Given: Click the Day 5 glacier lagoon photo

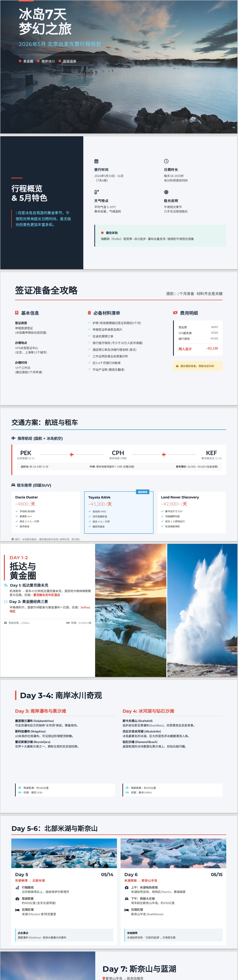Looking at the screenshot, I should 64,853.
